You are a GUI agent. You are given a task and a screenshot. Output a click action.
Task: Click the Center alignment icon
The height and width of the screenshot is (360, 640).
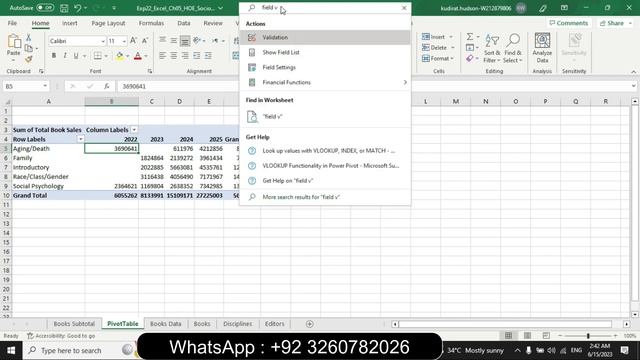click(x=174, y=56)
